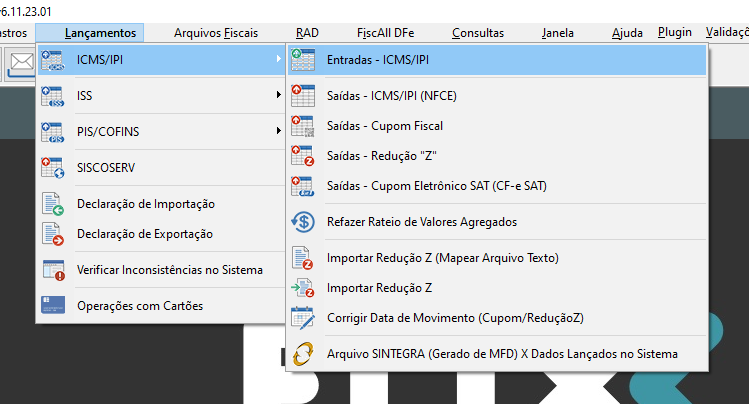Viewport: 749px width, 404px height.
Task: Open the RAD menu
Action: click(307, 33)
